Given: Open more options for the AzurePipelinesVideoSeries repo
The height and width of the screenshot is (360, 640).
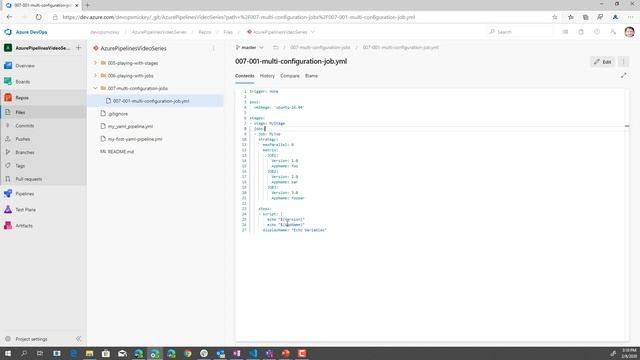Looking at the screenshot, I should [213, 48].
